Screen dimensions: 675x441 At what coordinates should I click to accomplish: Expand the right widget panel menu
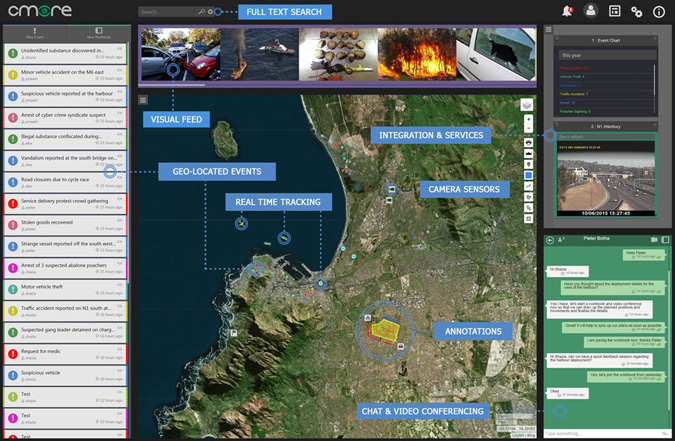click(549, 30)
